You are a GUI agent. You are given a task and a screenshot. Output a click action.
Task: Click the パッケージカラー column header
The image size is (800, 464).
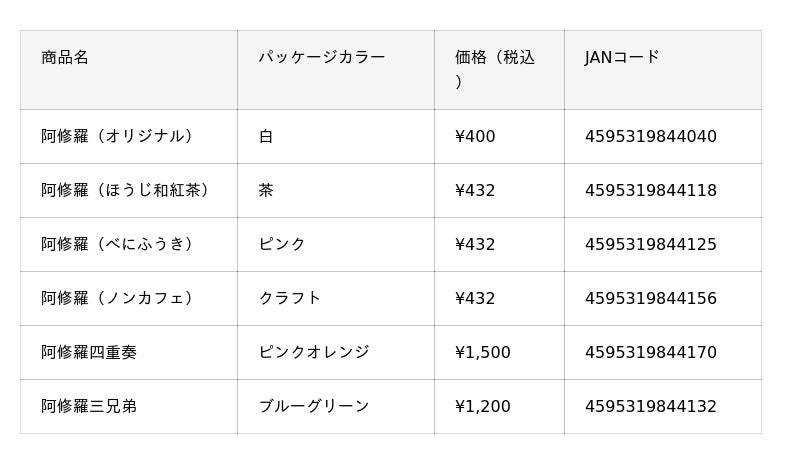[321, 58]
